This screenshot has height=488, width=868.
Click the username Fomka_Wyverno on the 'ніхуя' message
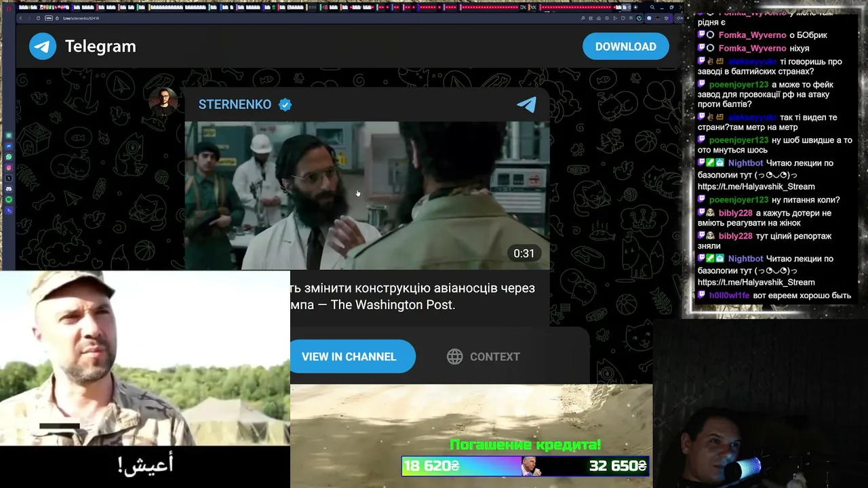click(752, 49)
